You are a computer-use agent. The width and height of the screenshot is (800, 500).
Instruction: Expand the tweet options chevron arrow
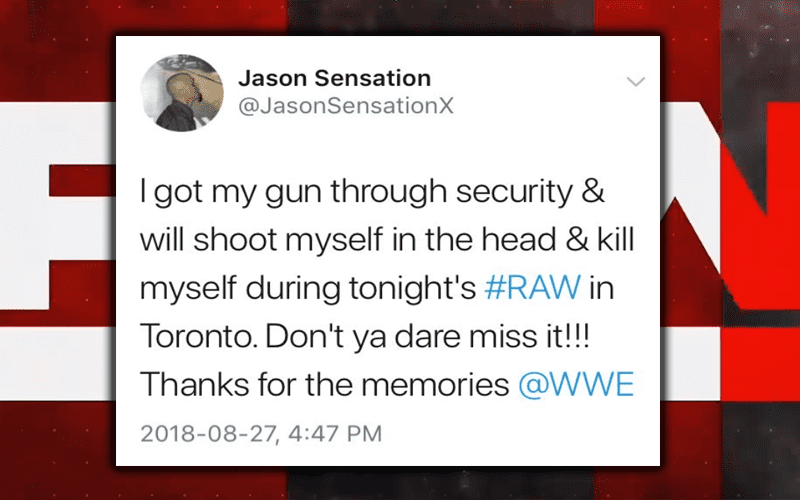coord(636,82)
